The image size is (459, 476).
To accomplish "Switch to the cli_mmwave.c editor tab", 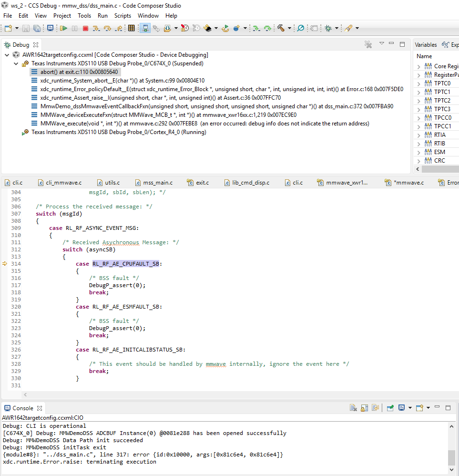I will 60,183.
